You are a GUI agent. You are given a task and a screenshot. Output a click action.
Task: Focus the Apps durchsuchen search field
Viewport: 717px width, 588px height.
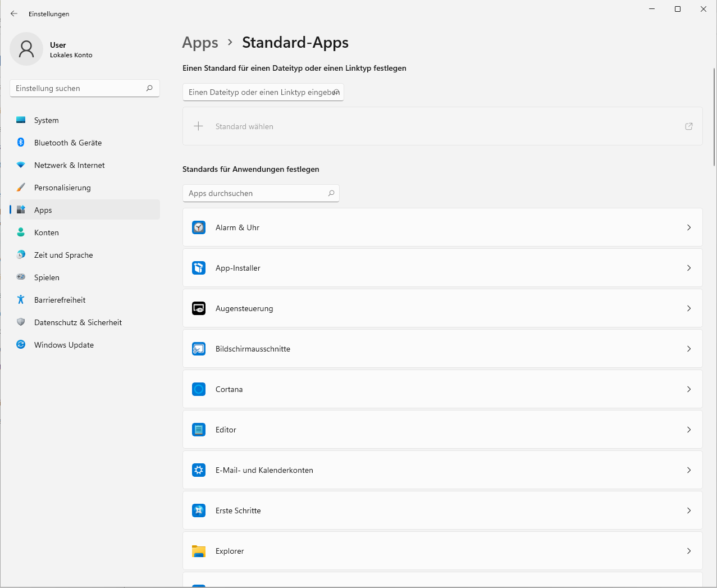point(255,193)
